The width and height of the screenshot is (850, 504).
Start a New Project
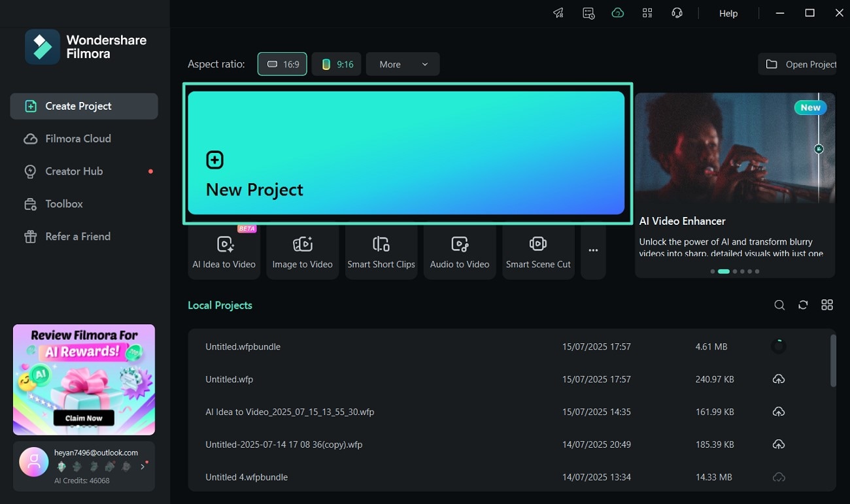(406, 152)
